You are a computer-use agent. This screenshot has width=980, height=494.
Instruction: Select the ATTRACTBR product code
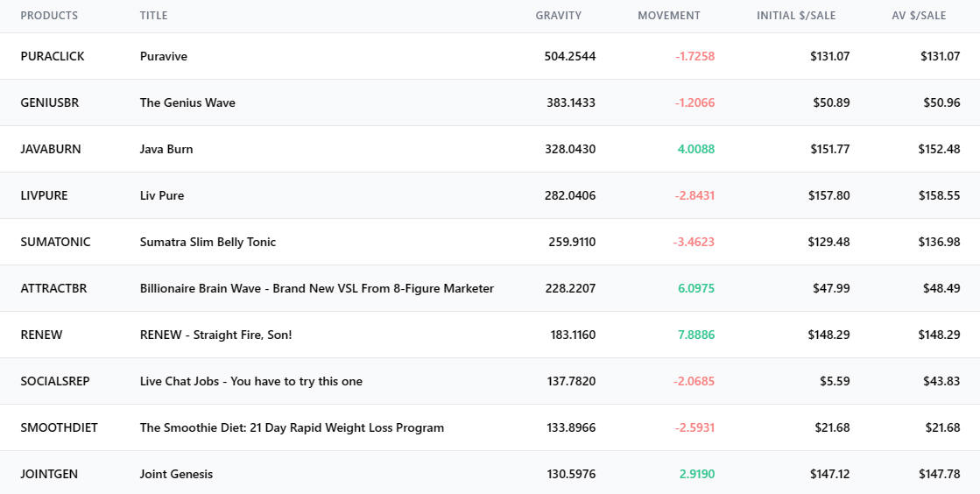pos(53,288)
